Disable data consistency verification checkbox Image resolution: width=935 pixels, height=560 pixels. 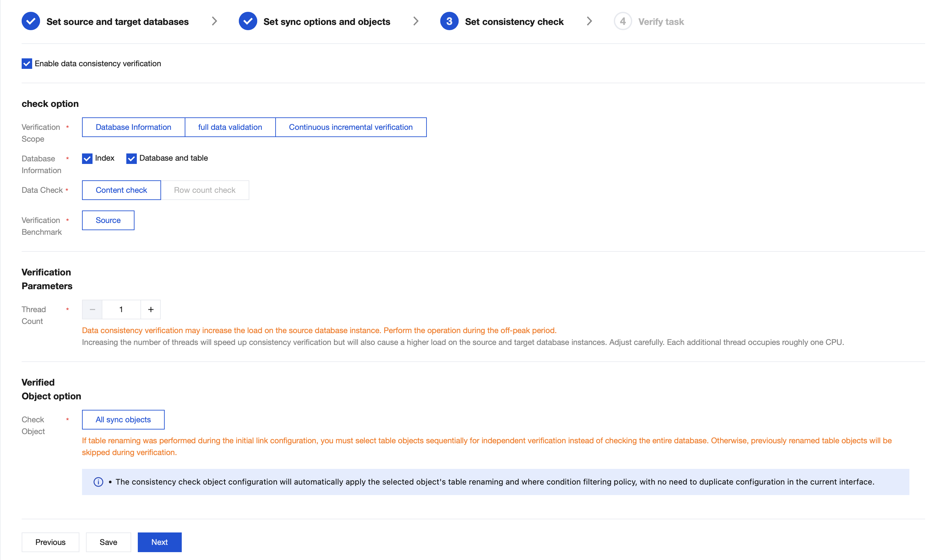27,63
